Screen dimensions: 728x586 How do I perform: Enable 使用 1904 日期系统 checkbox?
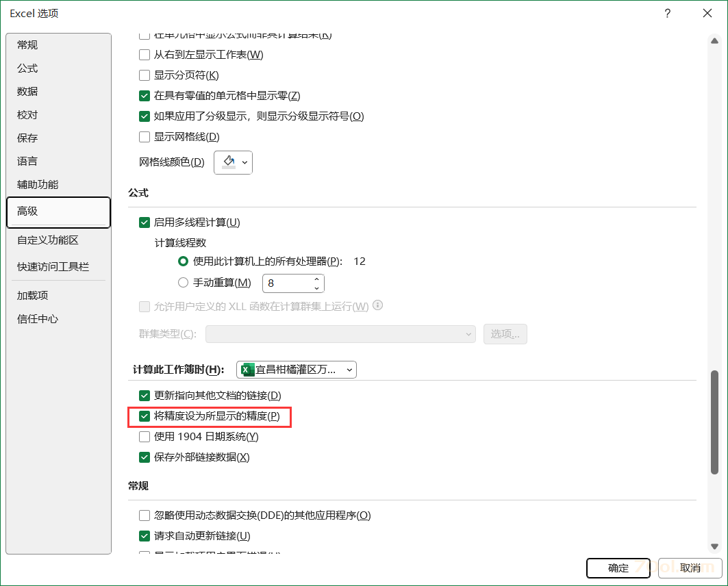pyautogui.click(x=145, y=437)
